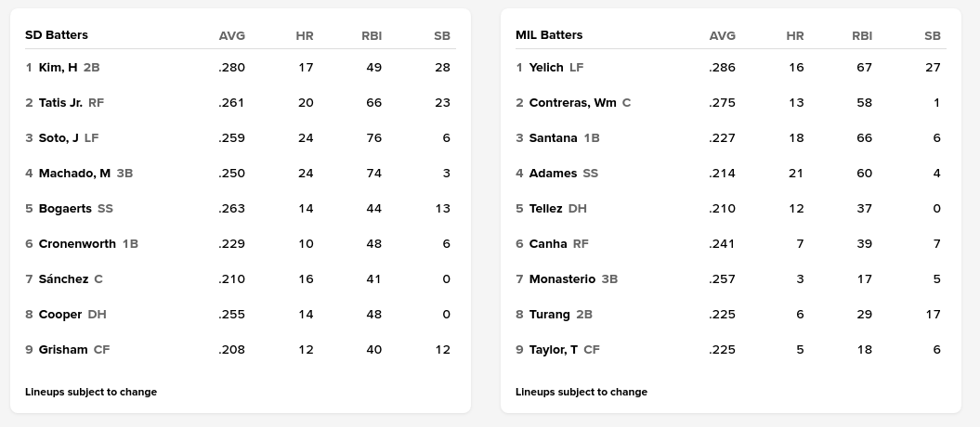Open the Bogaerts player page
The width and height of the screenshot is (980, 427).
pos(65,209)
